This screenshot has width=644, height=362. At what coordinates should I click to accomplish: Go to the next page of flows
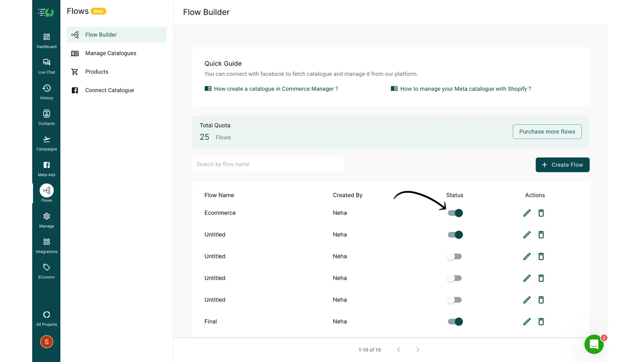(418, 350)
